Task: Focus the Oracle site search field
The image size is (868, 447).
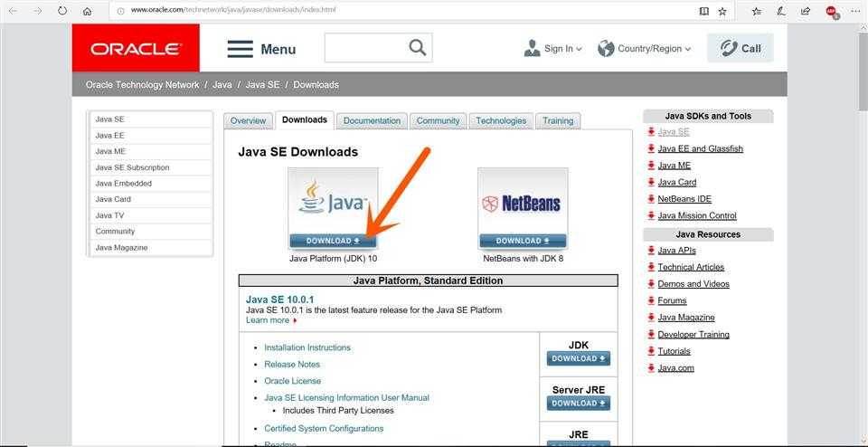Action: [366, 48]
